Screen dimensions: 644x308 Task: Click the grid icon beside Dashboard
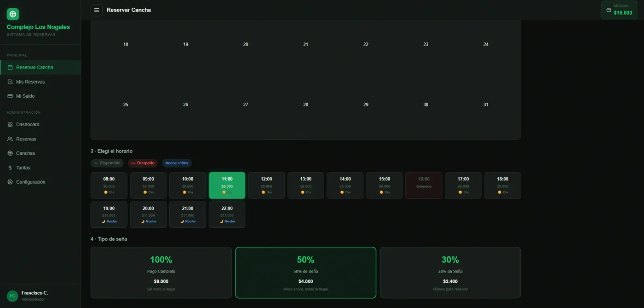(10, 125)
